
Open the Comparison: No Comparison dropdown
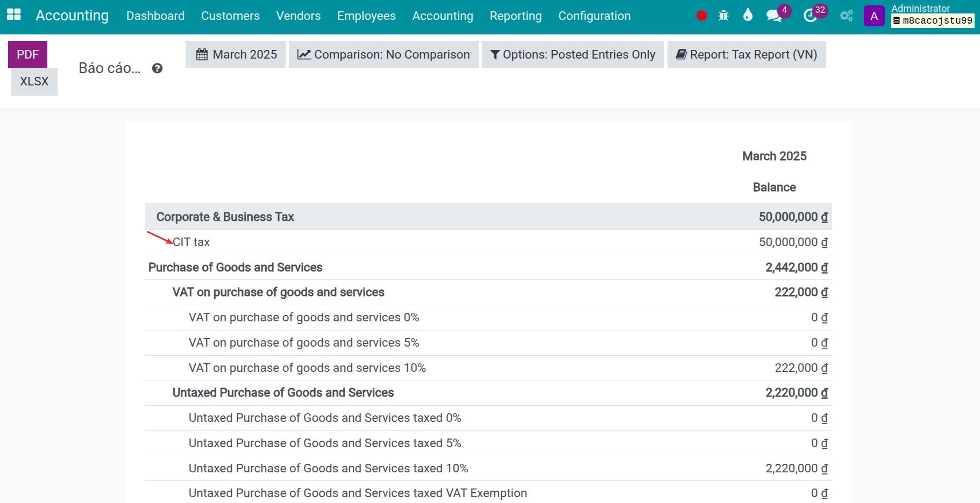pos(384,54)
